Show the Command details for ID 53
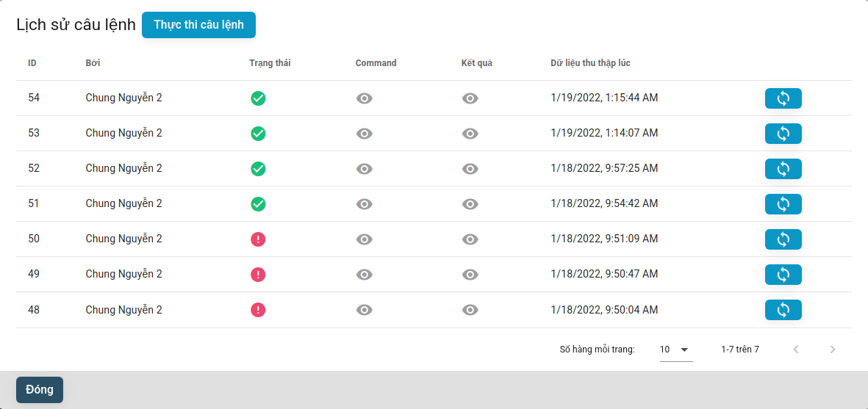The image size is (868, 409). point(364,134)
